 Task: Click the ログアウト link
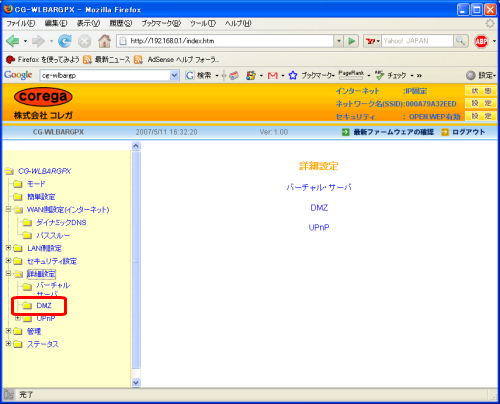[468, 132]
